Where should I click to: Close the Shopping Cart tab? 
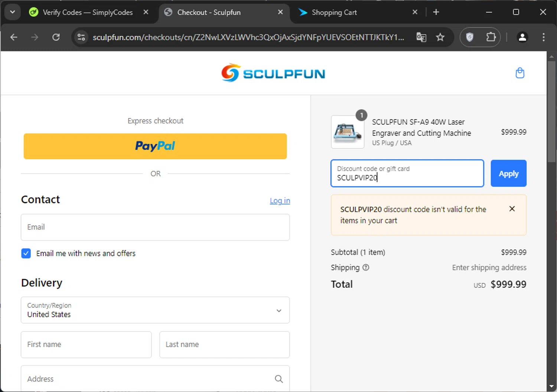coord(415,12)
